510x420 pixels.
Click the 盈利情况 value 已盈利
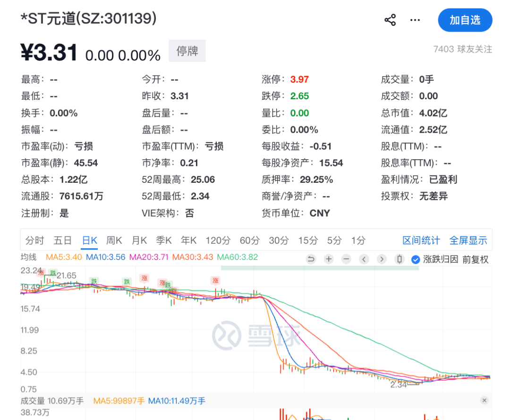point(443,179)
